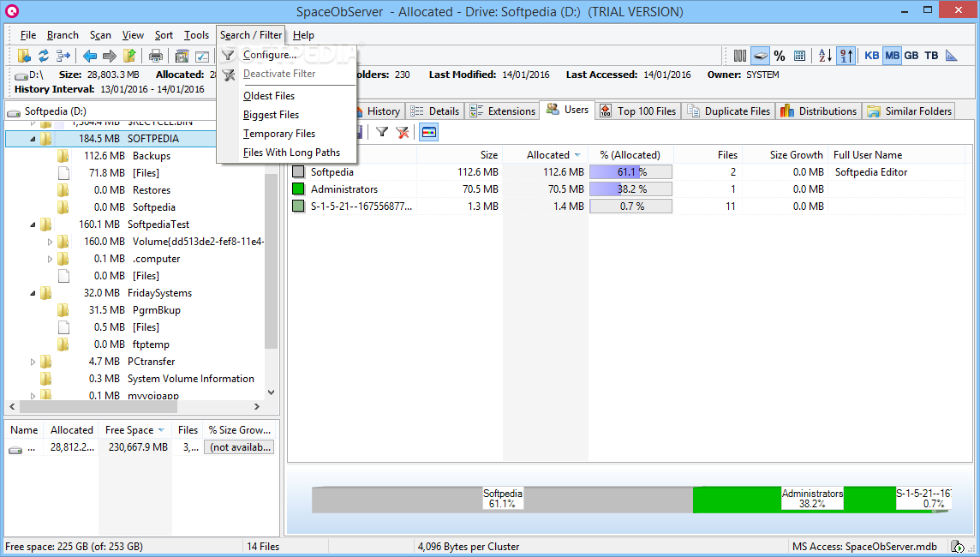Click the expand tree branch icon
980x557 pixels.
(x=63, y=56)
